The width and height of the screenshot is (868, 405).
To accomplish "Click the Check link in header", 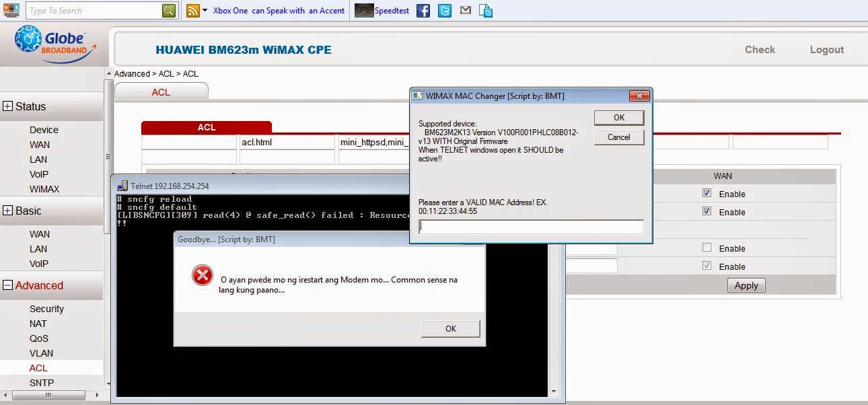I will pos(760,50).
